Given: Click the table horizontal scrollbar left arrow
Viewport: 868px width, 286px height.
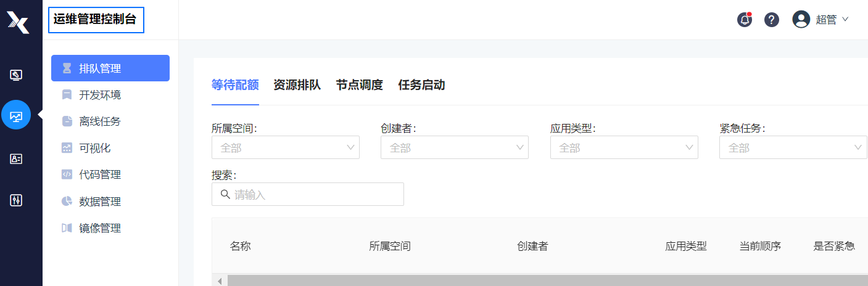Looking at the screenshot, I should (x=220, y=281).
